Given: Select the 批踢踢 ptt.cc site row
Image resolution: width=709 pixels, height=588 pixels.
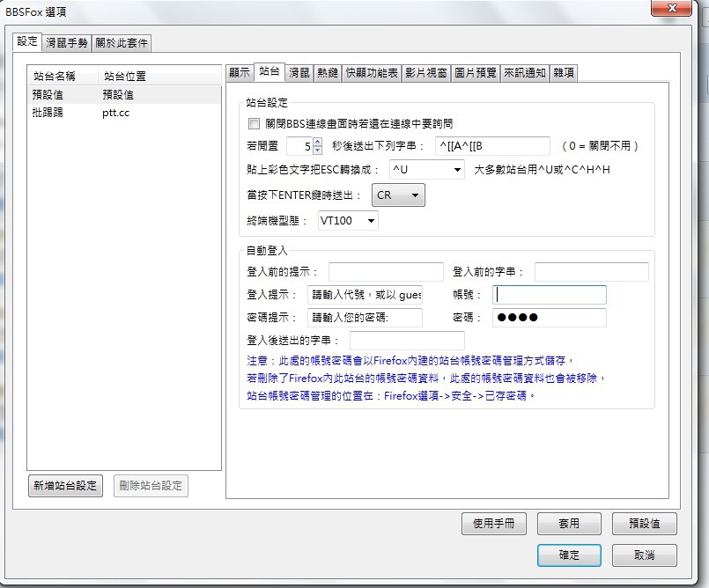Looking at the screenshot, I should pyautogui.click(x=124, y=113).
